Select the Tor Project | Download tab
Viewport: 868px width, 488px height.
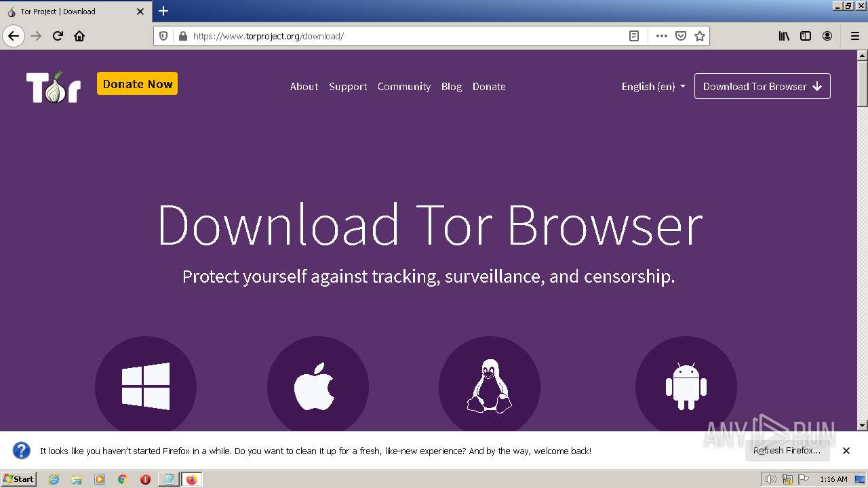click(75, 12)
